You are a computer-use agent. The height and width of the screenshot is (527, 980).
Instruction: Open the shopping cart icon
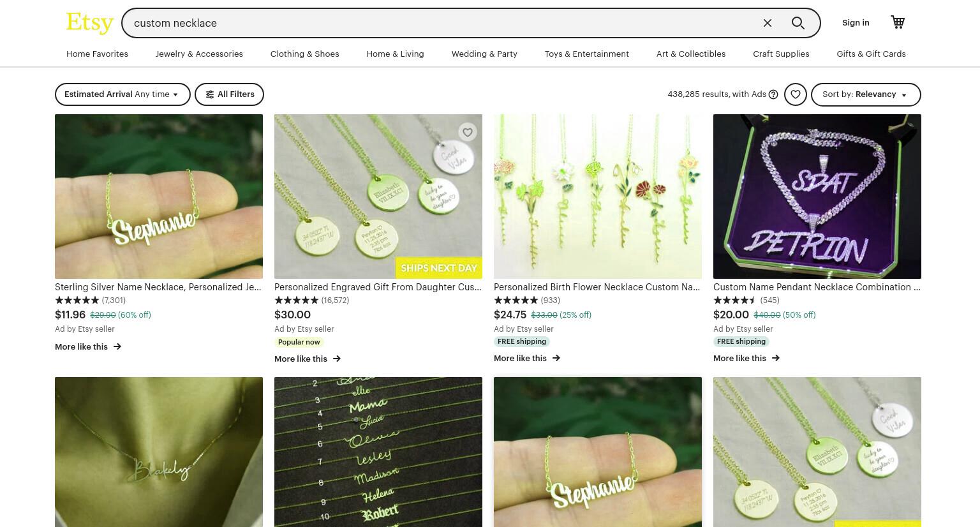coord(898,22)
